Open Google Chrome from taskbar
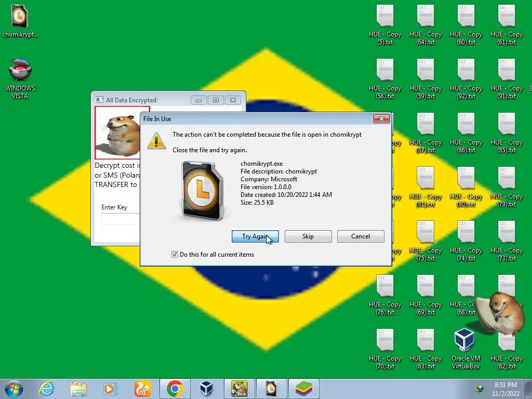This screenshot has width=532, height=399. (175, 389)
